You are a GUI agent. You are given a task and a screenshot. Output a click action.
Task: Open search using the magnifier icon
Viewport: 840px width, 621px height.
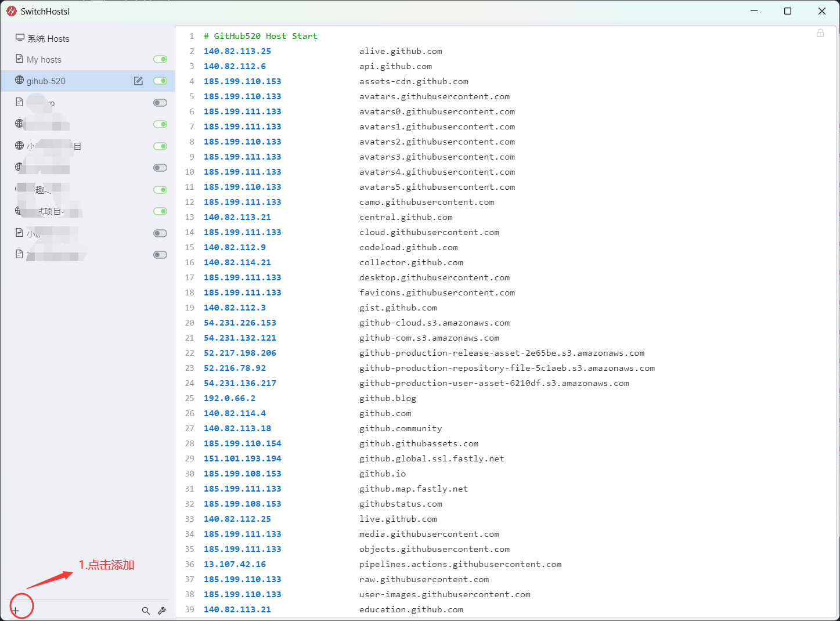pyautogui.click(x=146, y=611)
